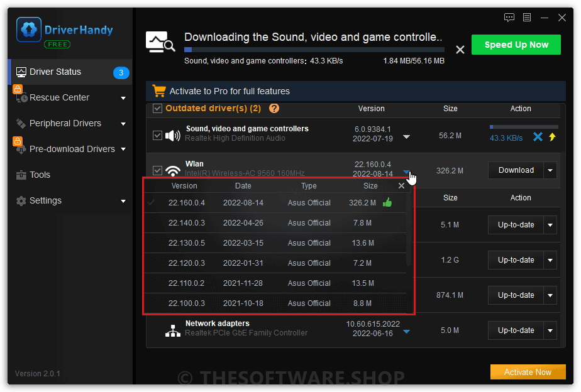Image resolution: width=581 pixels, height=392 pixels.
Task: Open version dropdown for Realtek audio 6.0.9384.1
Action: coord(406,137)
